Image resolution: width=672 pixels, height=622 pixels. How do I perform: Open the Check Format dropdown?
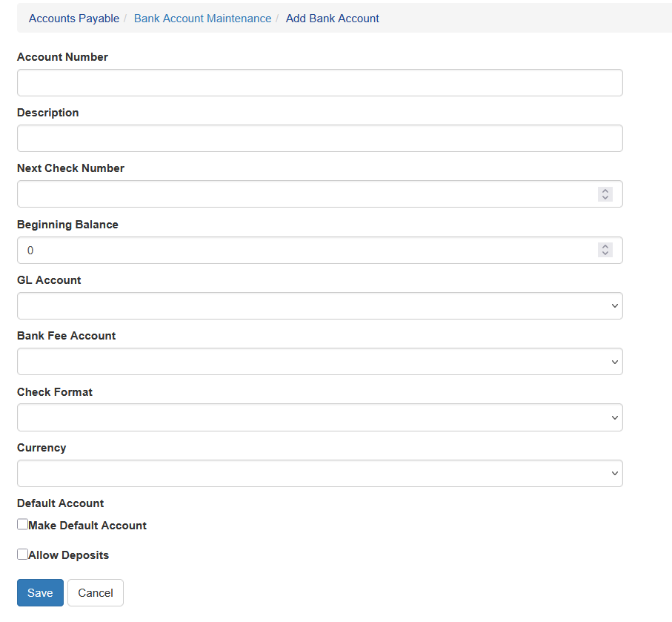click(320, 417)
